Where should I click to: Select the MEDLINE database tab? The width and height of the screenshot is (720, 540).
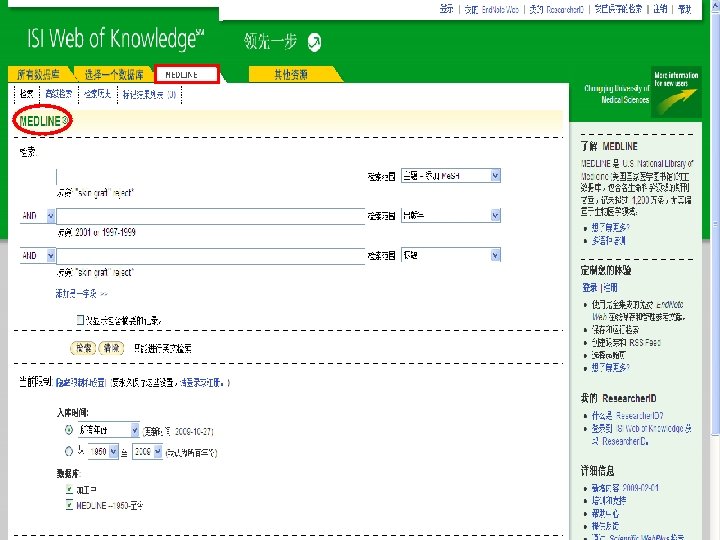pyautogui.click(x=187, y=74)
